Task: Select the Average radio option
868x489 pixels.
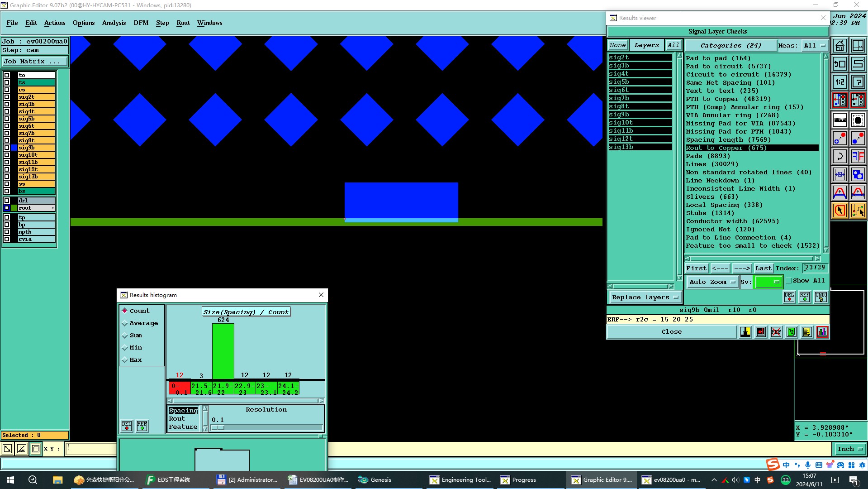Action: 140,323
